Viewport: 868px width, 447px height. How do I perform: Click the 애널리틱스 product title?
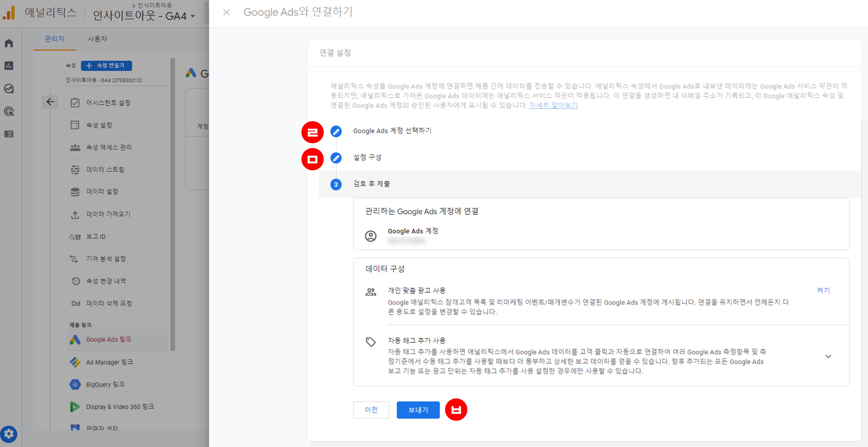click(x=51, y=12)
